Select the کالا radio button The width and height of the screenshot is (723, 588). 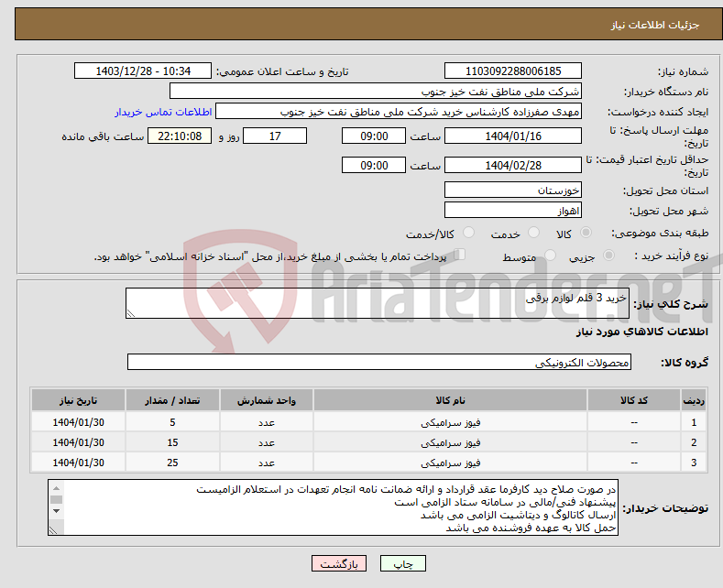click(x=586, y=233)
